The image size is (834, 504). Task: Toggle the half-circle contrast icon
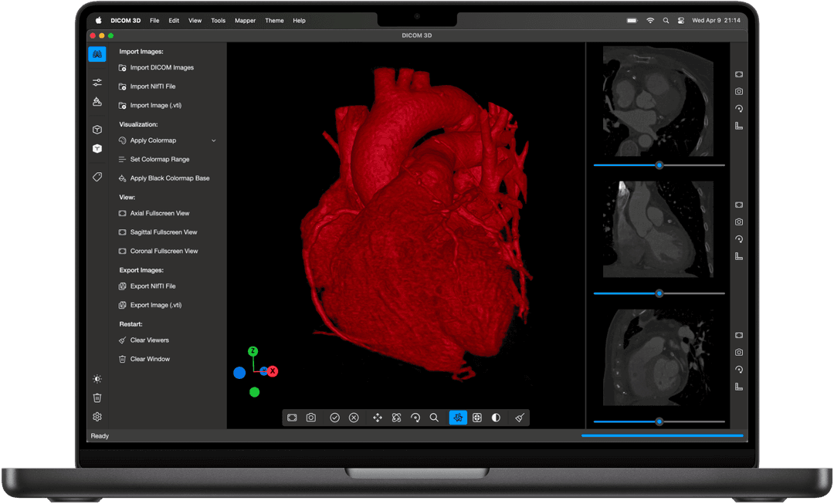tap(496, 418)
